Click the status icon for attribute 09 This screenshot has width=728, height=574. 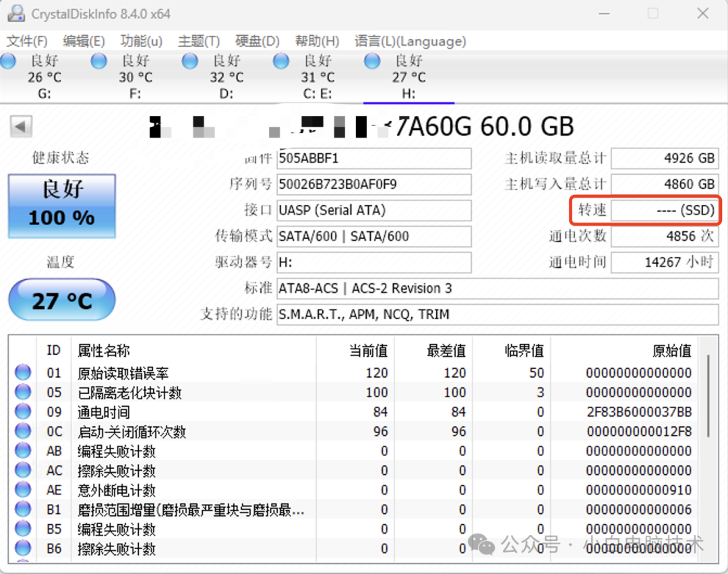point(23,411)
